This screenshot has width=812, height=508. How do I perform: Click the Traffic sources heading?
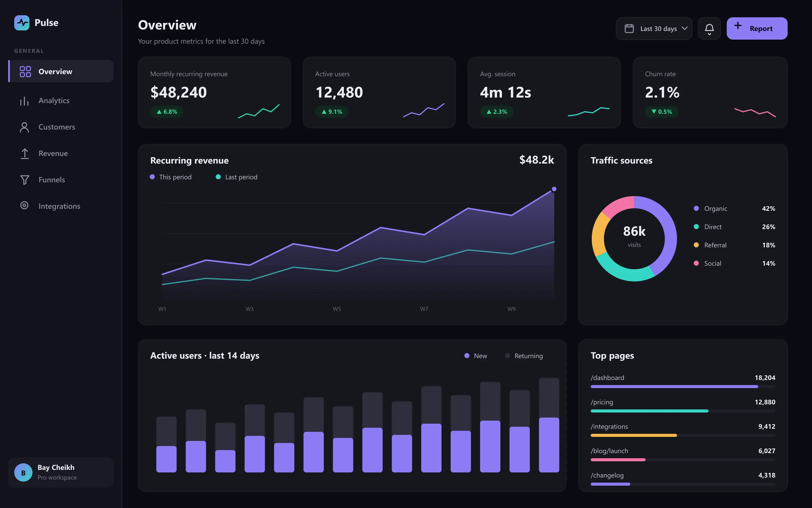621,160
